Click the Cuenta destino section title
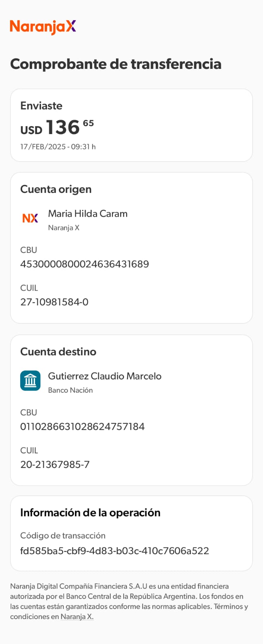Image resolution: width=263 pixels, height=644 pixels. pyautogui.click(x=58, y=352)
